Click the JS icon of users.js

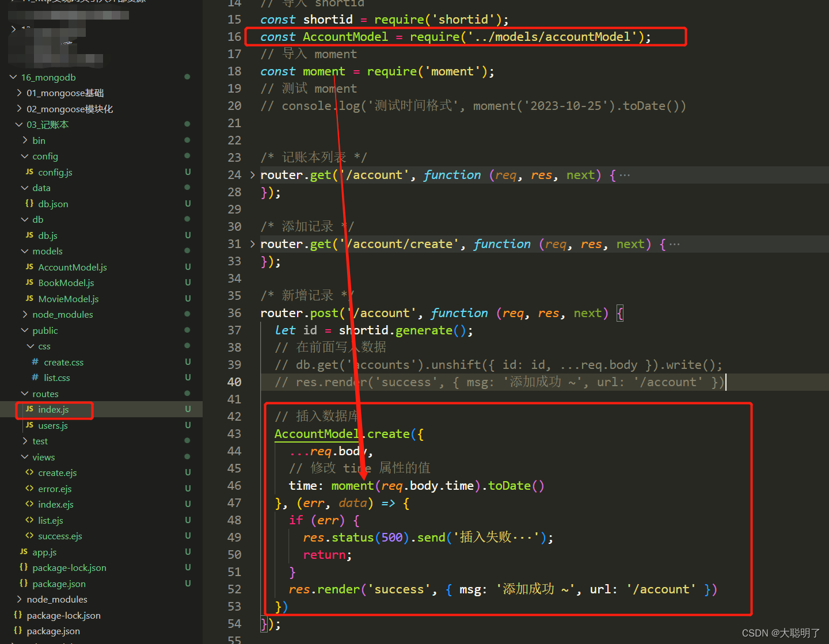(29, 425)
